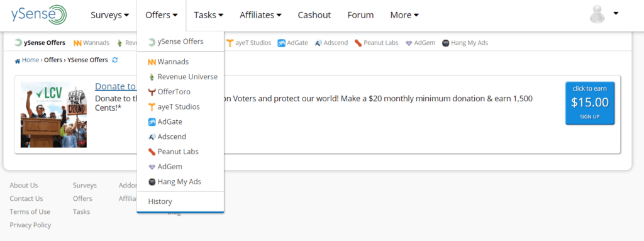The width and height of the screenshot is (644, 241).
Task: Switch to AdGate tab label
Action: pos(297,43)
